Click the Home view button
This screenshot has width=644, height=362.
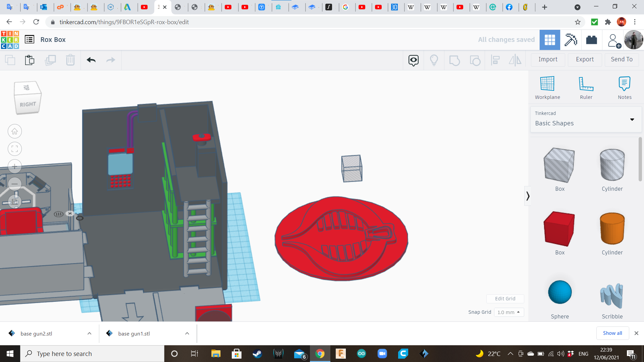click(15, 131)
